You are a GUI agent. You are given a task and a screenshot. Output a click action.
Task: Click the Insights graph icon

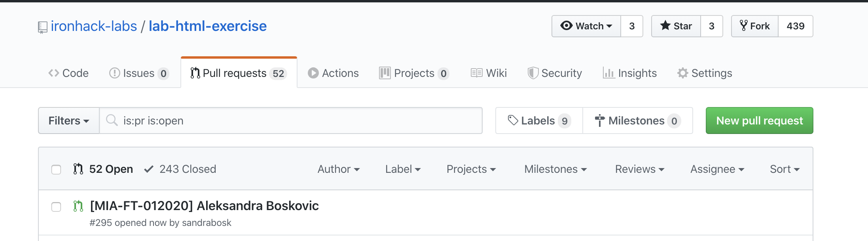click(x=608, y=73)
